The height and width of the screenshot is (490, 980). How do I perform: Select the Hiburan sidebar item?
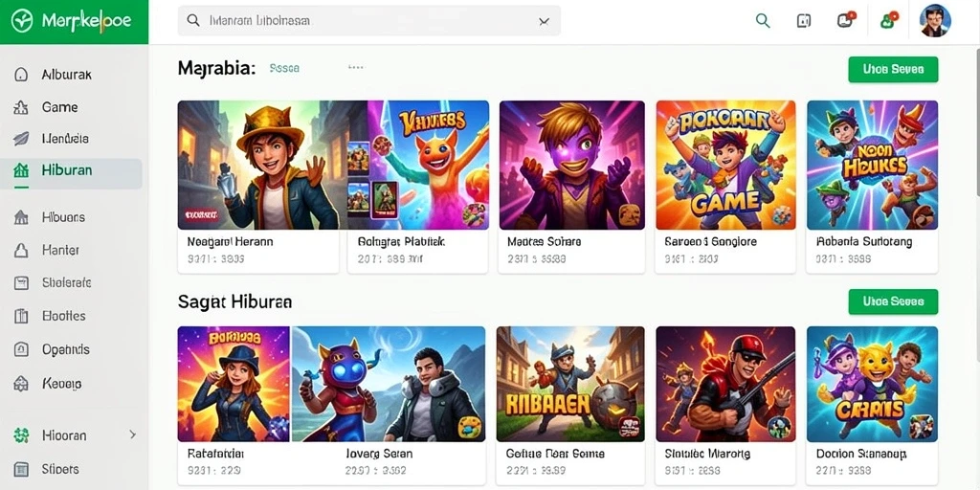pyautogui.click(x=71, y=170)
